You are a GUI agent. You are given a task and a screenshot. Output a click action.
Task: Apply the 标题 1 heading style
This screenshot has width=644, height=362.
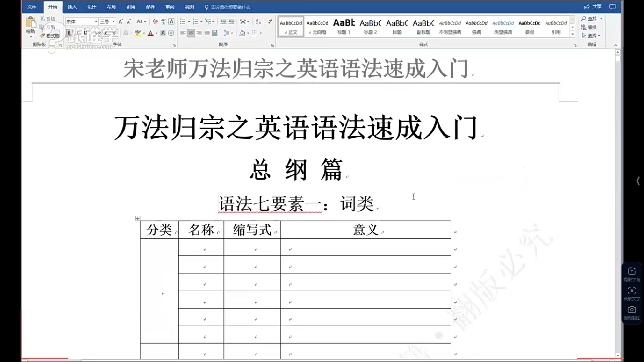(344, 26)
